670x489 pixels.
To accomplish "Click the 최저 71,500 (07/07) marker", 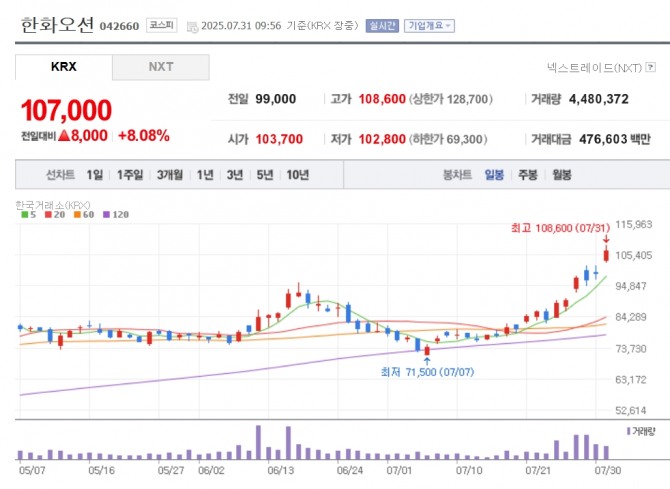I will pos(427,372).
